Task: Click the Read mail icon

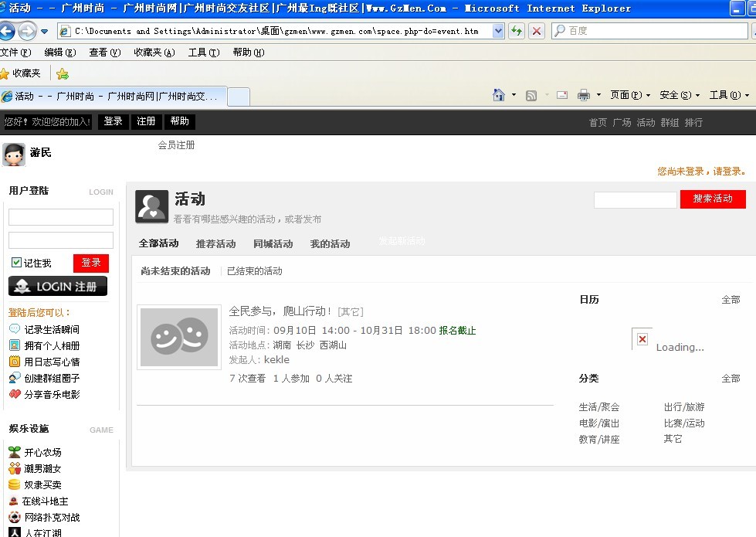Action: (x=562, y=95)
